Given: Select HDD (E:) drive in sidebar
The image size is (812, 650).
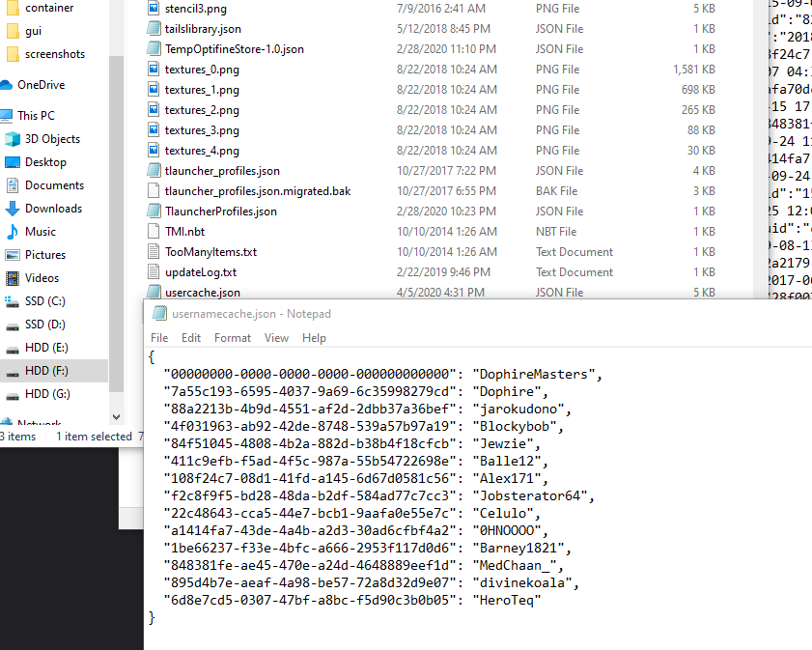Looking at the screenshot, I should click(46, 348).
